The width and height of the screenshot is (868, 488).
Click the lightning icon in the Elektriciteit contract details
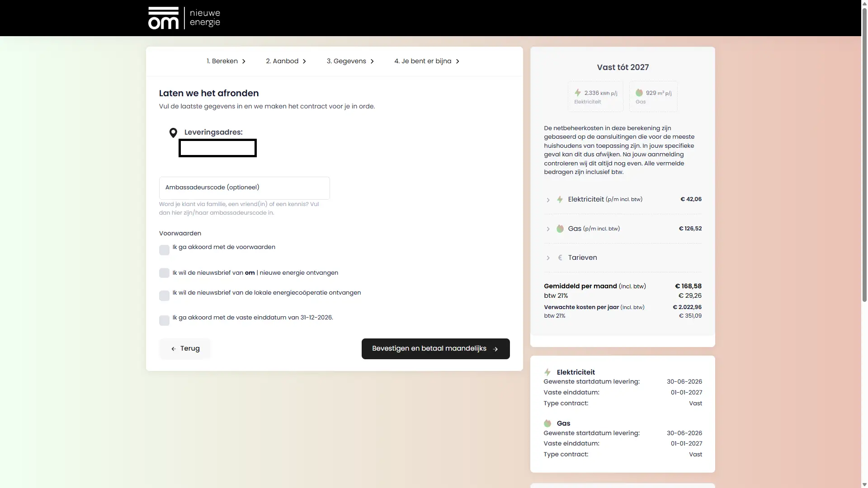547,372
